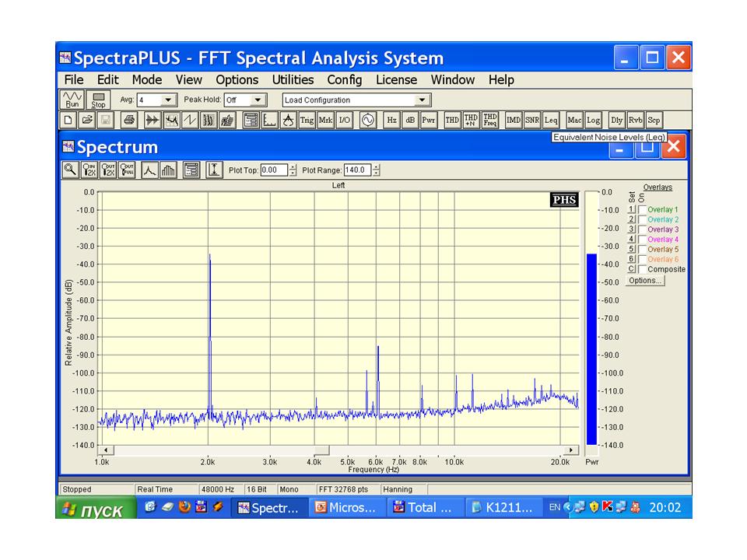Image resolution: width=747 pixels, height=560 pixels.
Task: Click the I/O toolbar button
Action: click(344, 120)
